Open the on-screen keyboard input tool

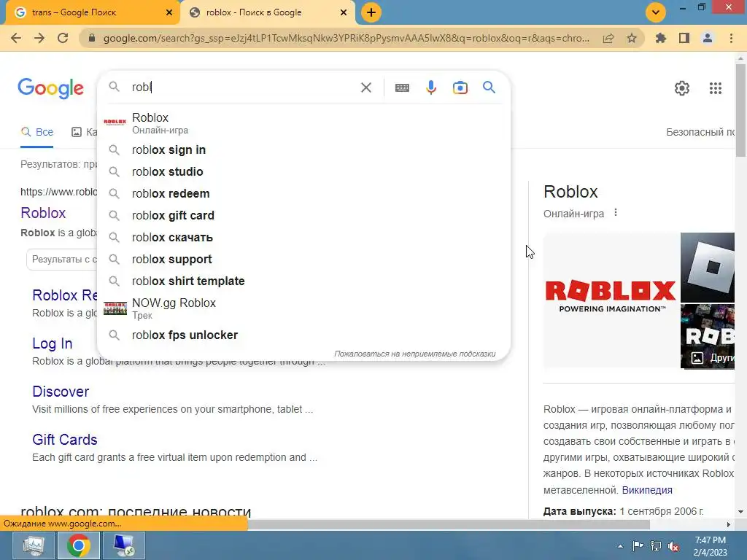402,87
